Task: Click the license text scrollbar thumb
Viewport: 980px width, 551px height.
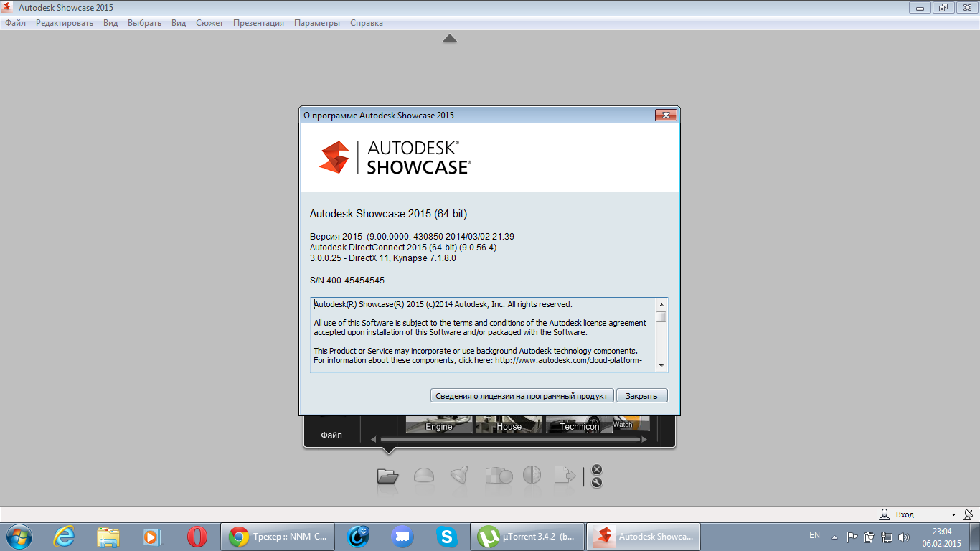Action: (x=661, y=316)
